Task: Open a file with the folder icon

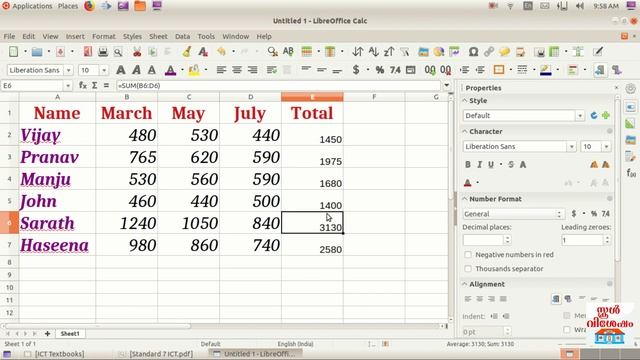Action: 37,52
